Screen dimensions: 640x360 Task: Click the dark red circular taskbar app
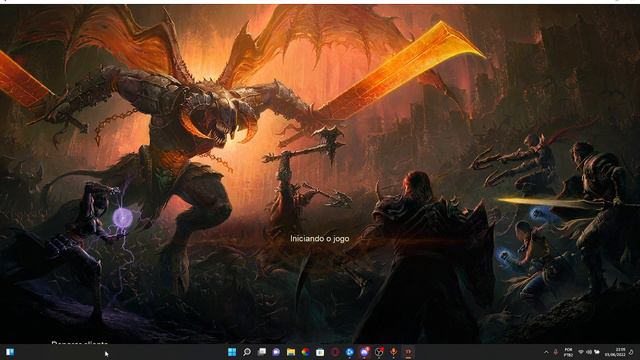tap(335, 352)
